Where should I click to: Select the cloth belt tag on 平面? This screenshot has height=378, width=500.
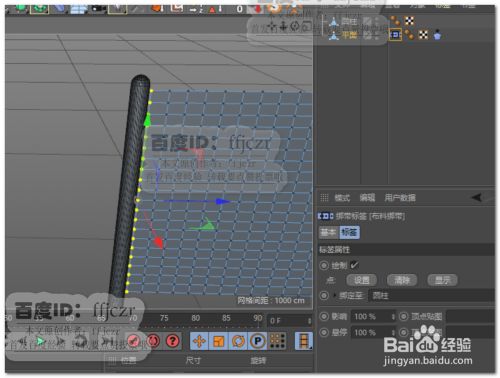coord(395,35)
